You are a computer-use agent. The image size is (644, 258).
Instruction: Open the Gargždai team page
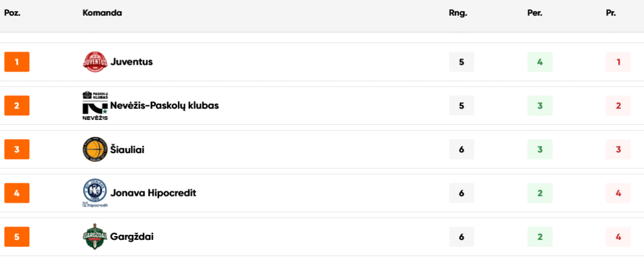point(132,237)
